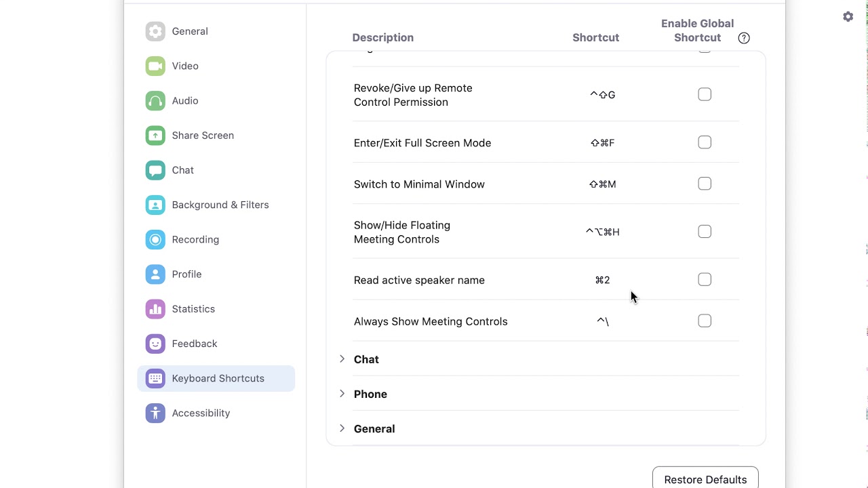868x488 pixels.
Task: Click the Share Screen icon
Action: [155, 136]
